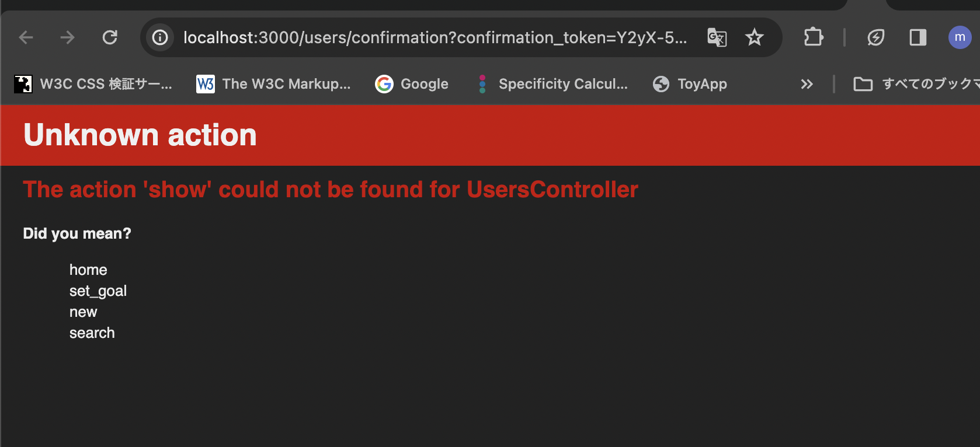This screenshot has height=447, width=980.
Task: Open the Extensions puzzle icon
Action: coord(814,38)
